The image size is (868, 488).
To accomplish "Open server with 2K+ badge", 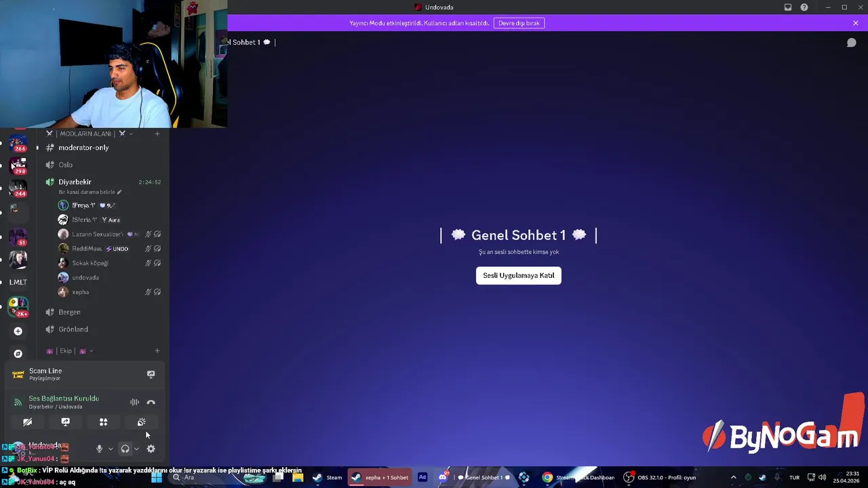I will pos(18,306).
